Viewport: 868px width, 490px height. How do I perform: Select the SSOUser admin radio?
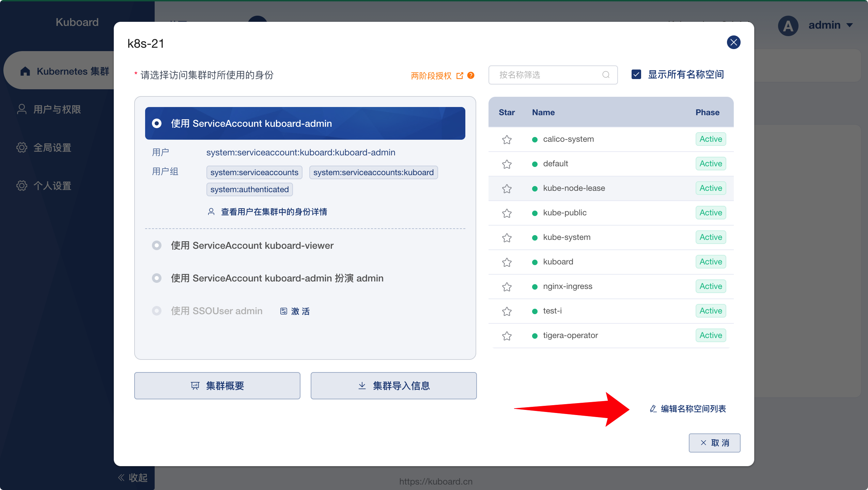point(157,311)
